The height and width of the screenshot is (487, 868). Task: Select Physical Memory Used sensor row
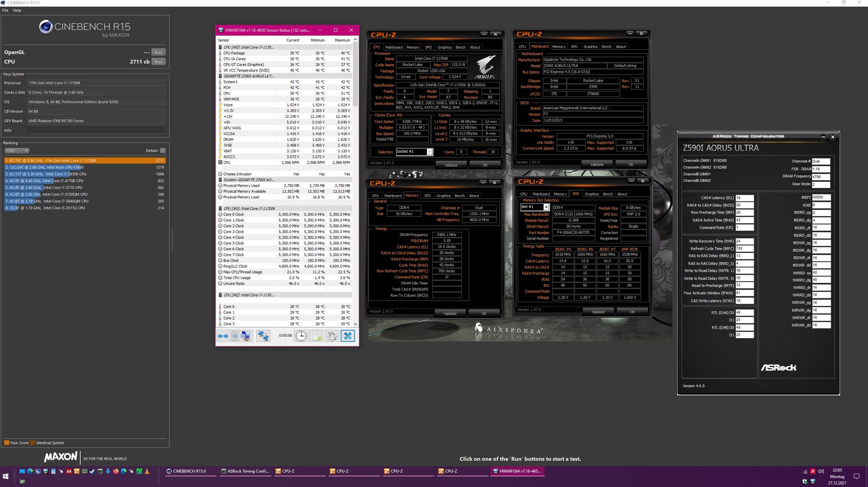coord(284,186)
